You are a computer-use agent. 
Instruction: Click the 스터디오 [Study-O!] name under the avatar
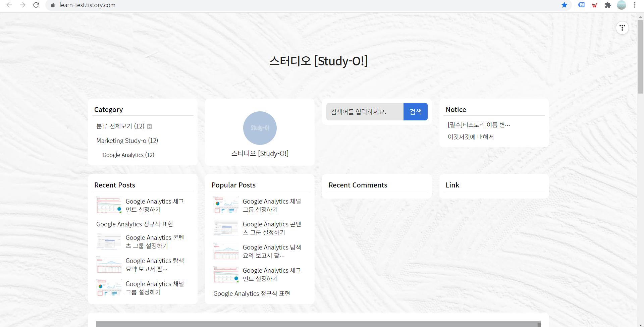coord(260,153)
